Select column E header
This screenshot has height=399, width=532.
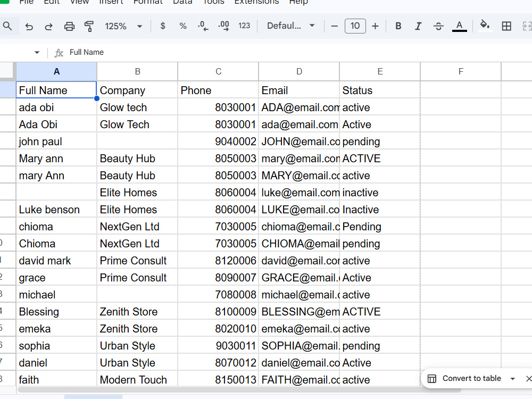[x=380, y=71]
